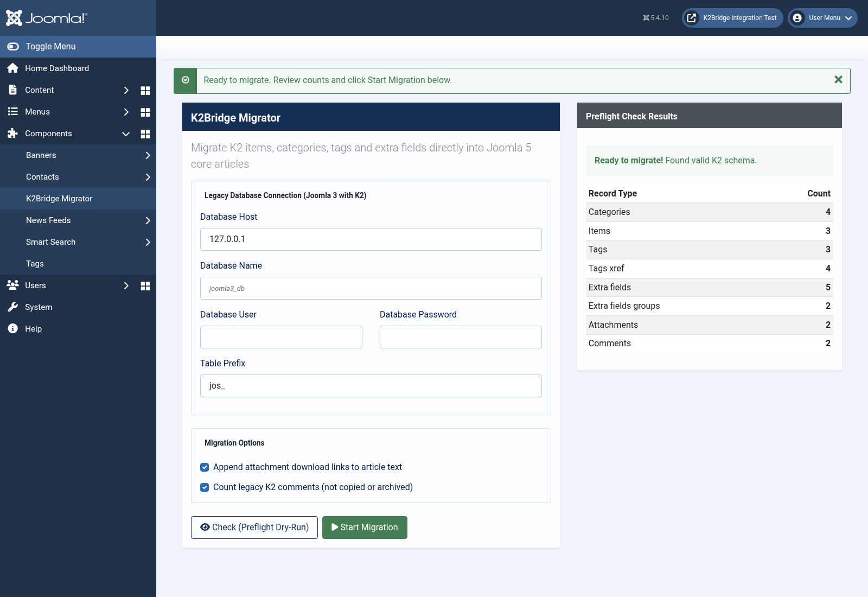The height and width of the screenshot is (597, 868).
Task: Click the Components puzzle icon
Action: pos(13,134)
